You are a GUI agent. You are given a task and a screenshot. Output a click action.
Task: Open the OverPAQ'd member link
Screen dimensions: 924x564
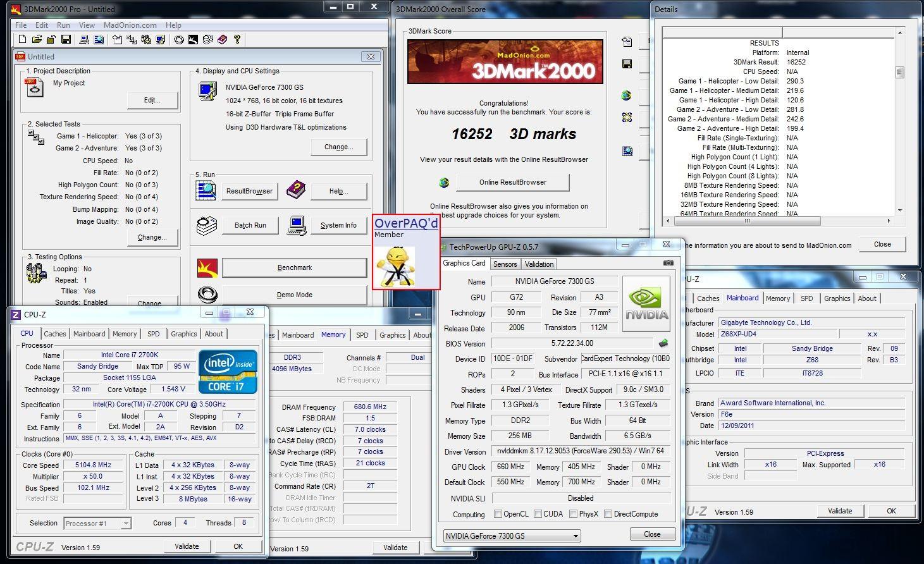(x=406, y=223)
